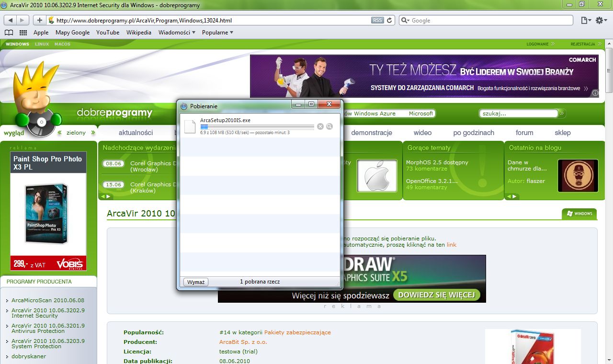Viewport: 613px width, 364px height.
Task: Open MorphOS 2.5 dostępny topic
Action: [x=437, y=162]
